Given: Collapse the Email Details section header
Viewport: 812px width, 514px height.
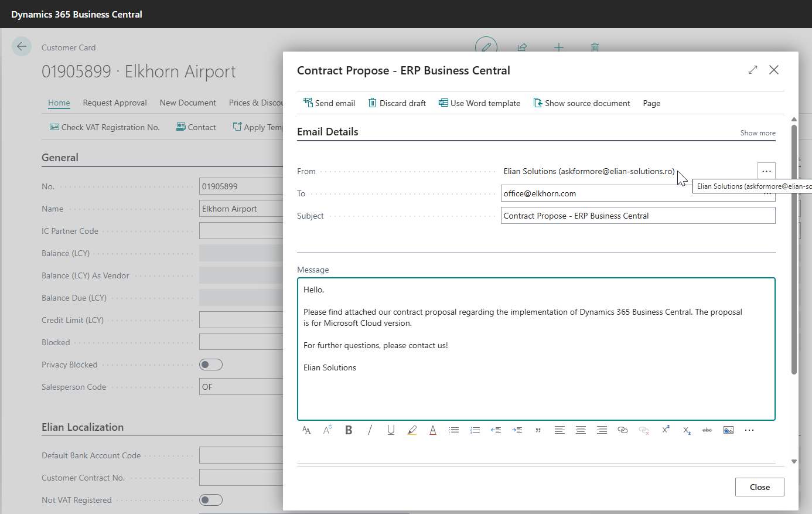Looking at the screenshot, I should [327, 132].
